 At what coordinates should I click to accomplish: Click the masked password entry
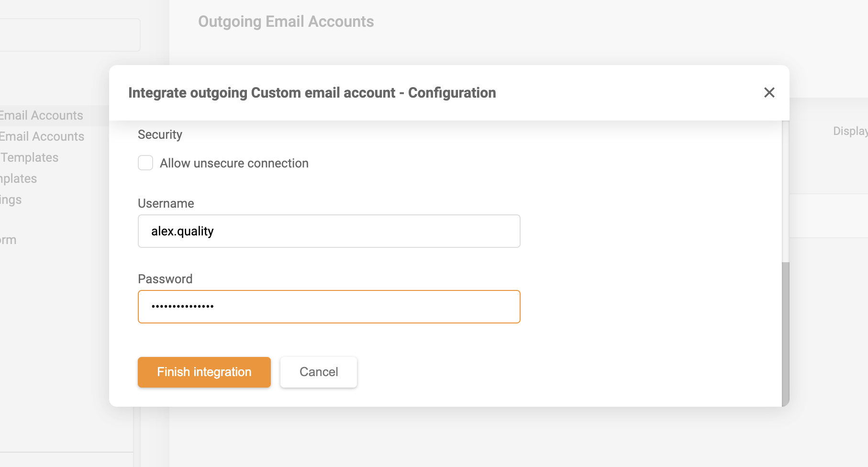[x=329, y=306]
